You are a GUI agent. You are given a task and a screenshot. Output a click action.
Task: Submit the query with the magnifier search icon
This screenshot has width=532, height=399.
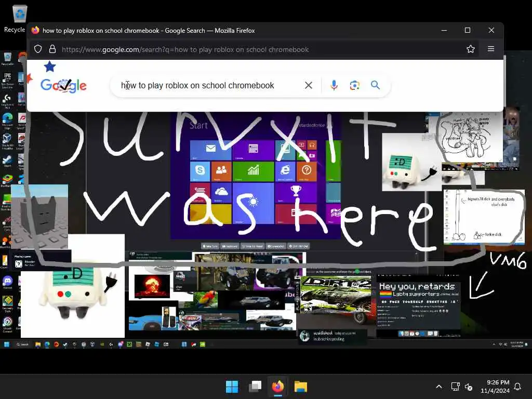point(375,85)
